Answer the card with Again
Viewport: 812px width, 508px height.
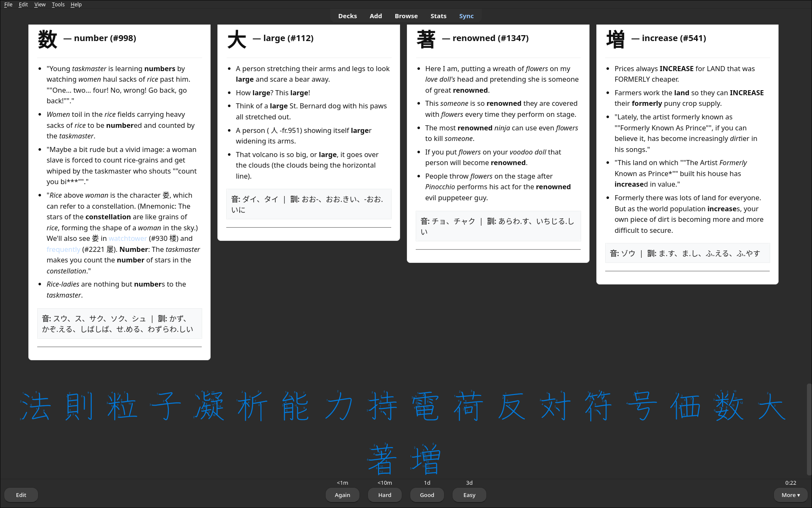[343, 495]
